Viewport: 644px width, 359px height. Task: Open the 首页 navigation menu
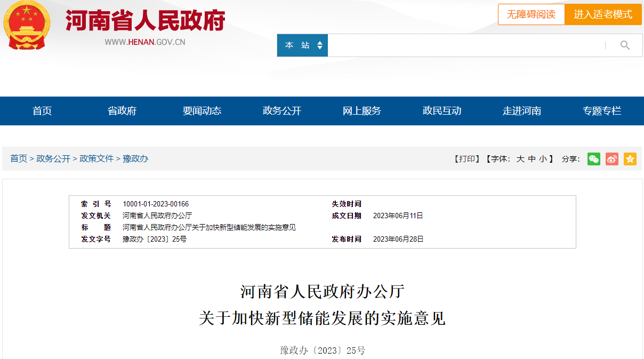pos(42,111)
